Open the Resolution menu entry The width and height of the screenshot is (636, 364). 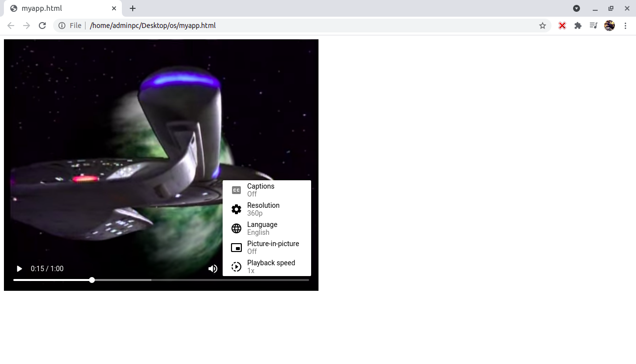(x=267, y=209)
